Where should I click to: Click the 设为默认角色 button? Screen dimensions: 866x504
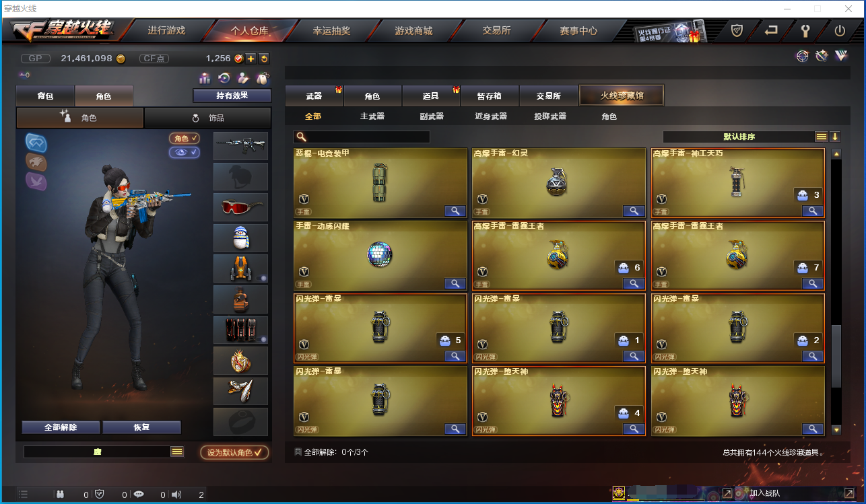click(x=234, y=453)
